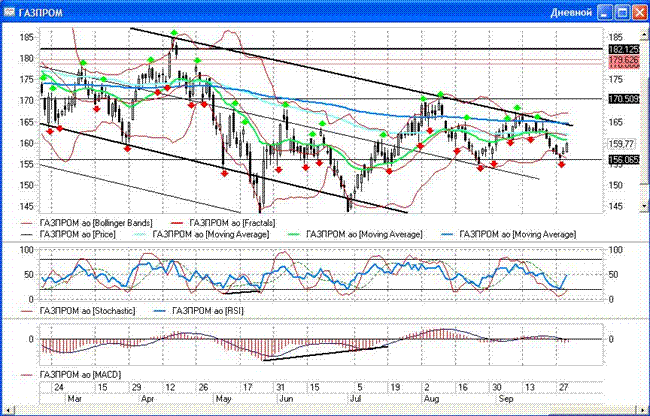Click the date label 12 on time axis
This screenshot has width=650, height=416.
pos(170,387)
